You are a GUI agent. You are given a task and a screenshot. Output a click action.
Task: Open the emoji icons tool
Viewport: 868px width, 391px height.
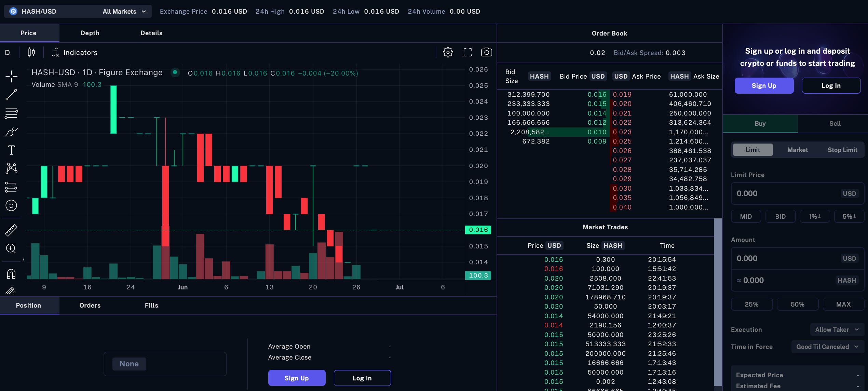coord(11,205)
